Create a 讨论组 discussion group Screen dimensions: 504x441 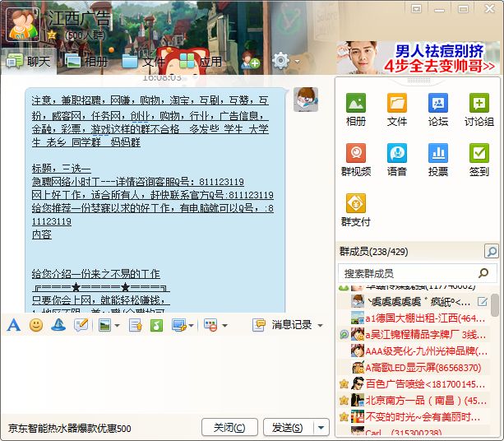[x=479, y=109]
